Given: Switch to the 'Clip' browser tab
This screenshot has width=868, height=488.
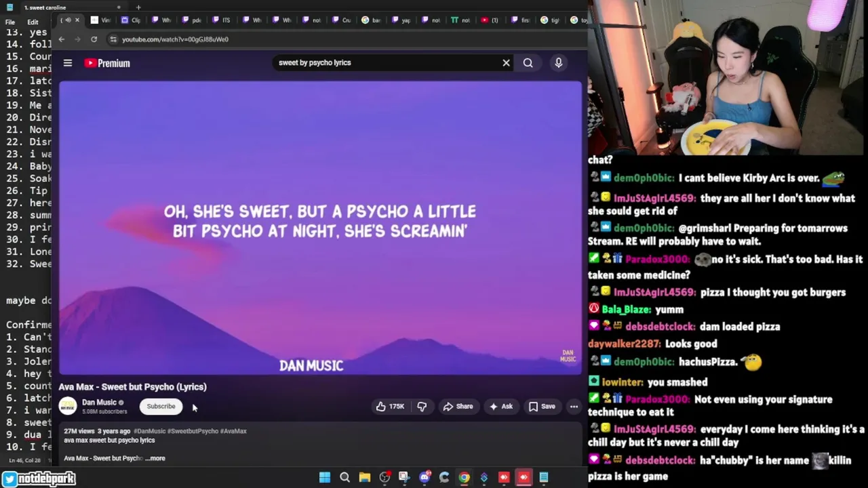Looking at the screenshot, I should point(131,20).
